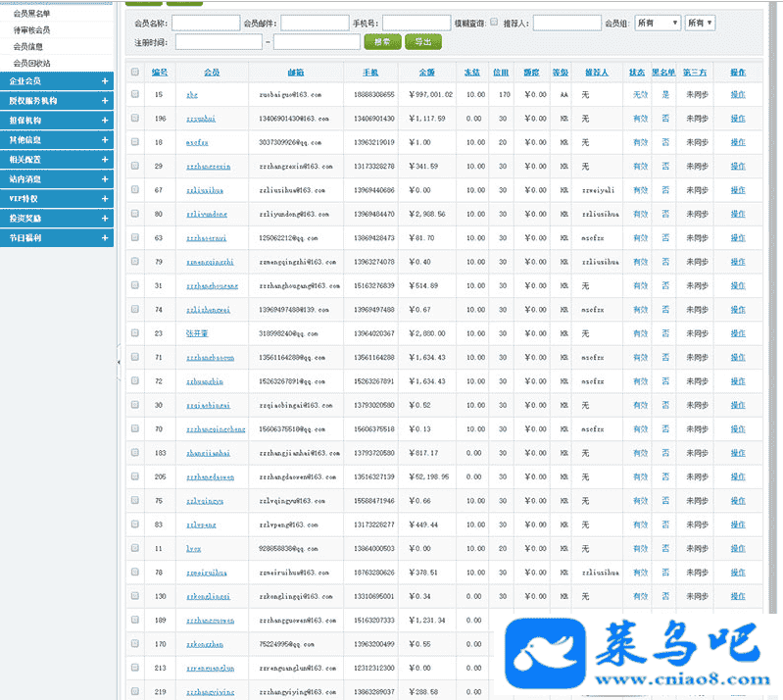Screen dimensions: 783x700
Task: Tick the select-all checkbox in table header
Action: [134, 73]
